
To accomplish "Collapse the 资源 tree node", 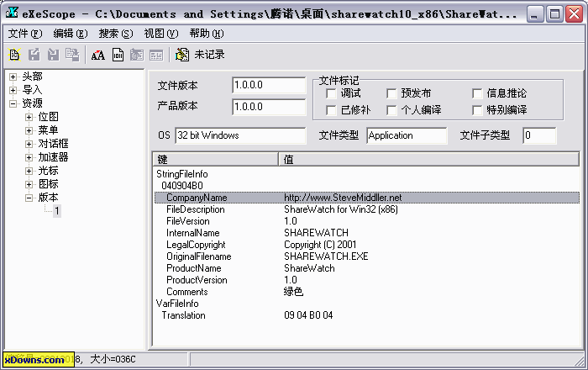I will point(13,103).
